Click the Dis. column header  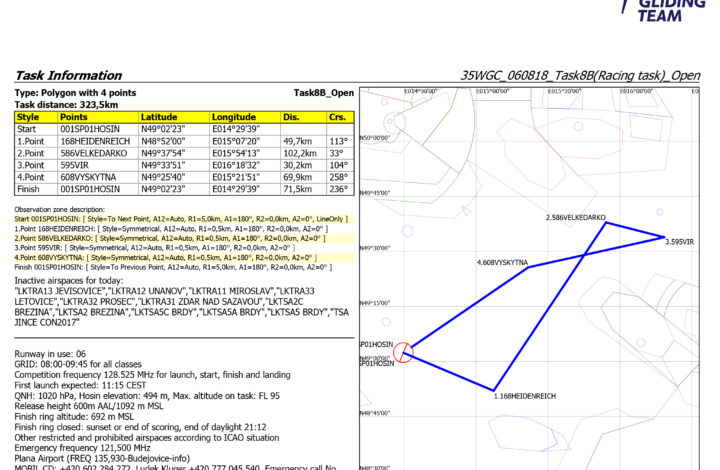tap(292, 117)
